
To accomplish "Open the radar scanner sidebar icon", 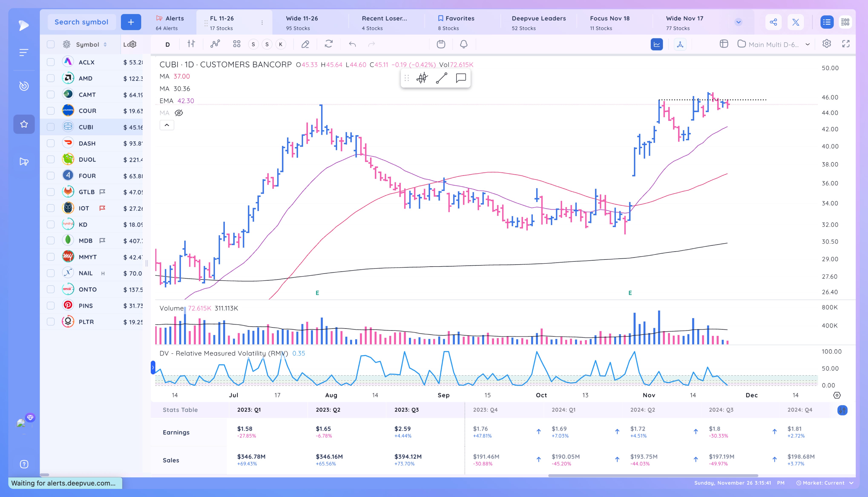I will click(x=24, y=86).
